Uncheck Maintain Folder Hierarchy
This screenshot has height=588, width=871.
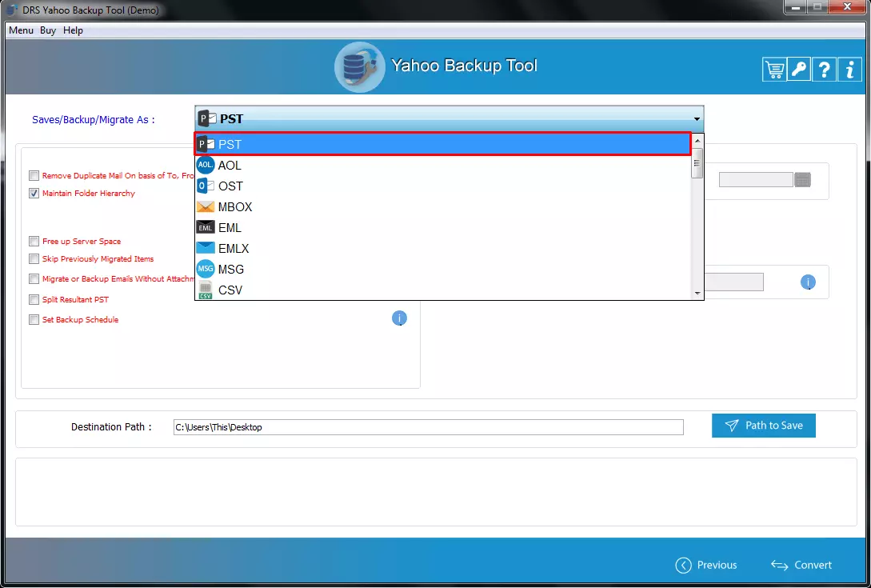point(34,194)
